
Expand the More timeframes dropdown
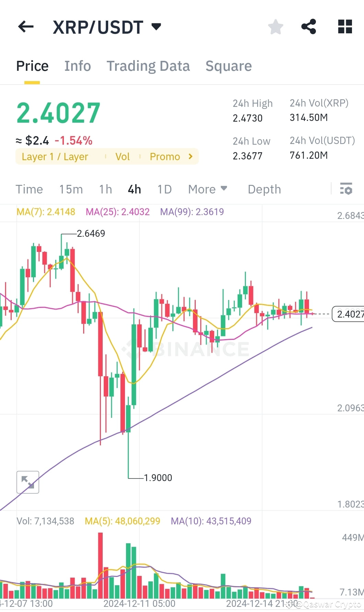pos(207,189)
